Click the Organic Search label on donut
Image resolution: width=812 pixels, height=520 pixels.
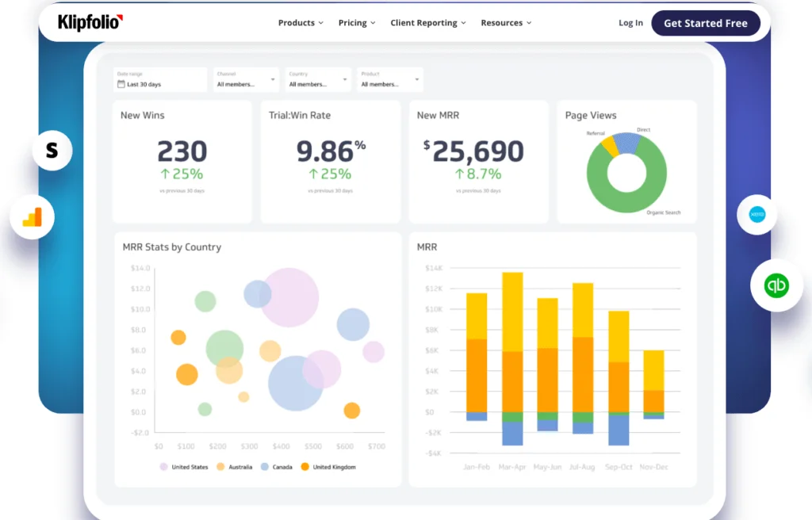pos(664,212)
